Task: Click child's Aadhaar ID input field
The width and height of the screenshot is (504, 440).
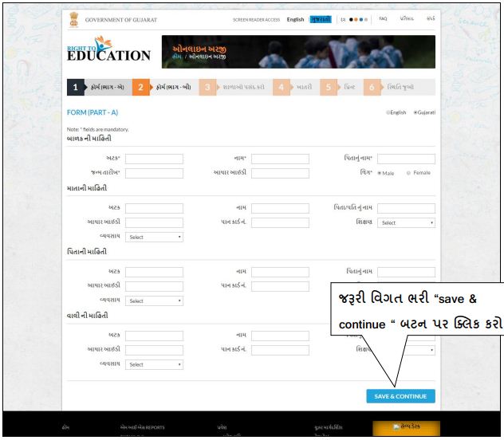Action: 280,174
